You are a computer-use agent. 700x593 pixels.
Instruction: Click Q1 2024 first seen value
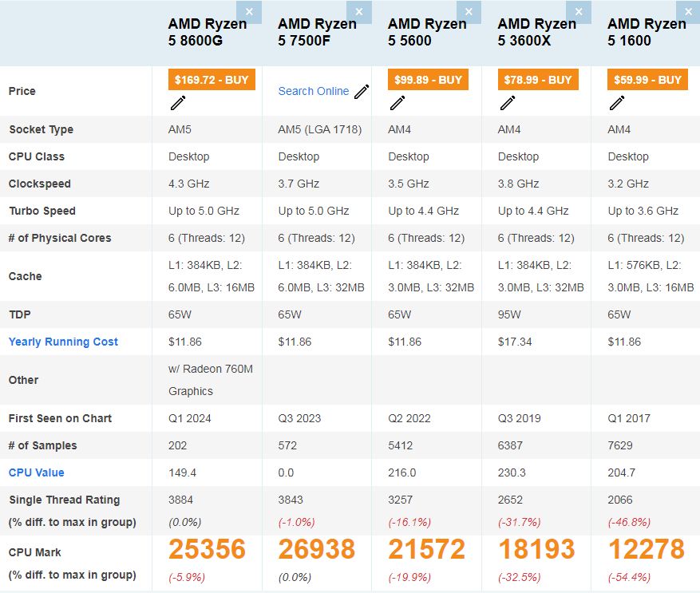click(x=190, y=418)
